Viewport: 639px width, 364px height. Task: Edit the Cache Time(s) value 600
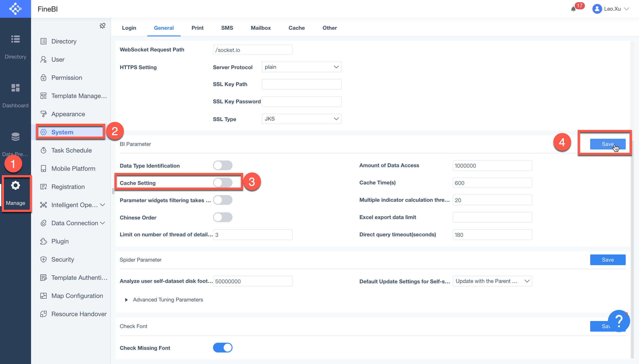coord(492,182)
